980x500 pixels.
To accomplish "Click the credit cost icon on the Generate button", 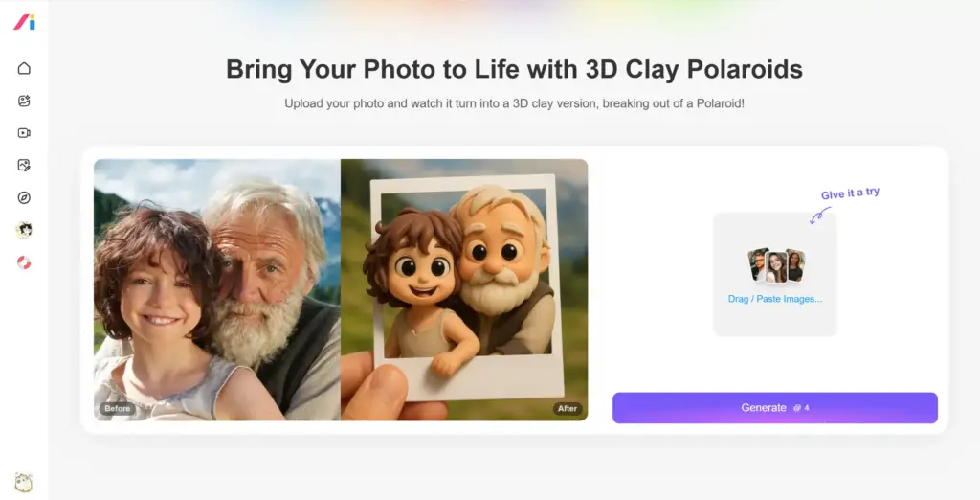I will click(x=797, y=408).
